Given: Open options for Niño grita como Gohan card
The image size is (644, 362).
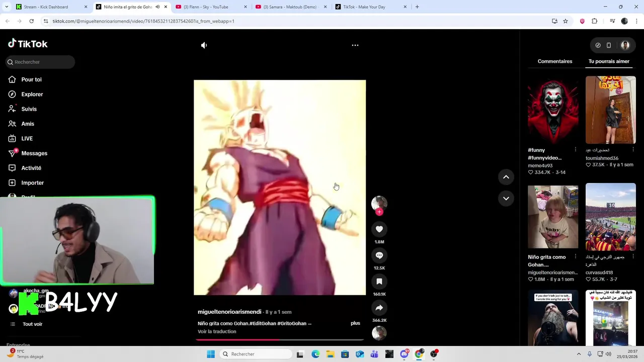Looking at the screenshot, I should pos(576,257).
